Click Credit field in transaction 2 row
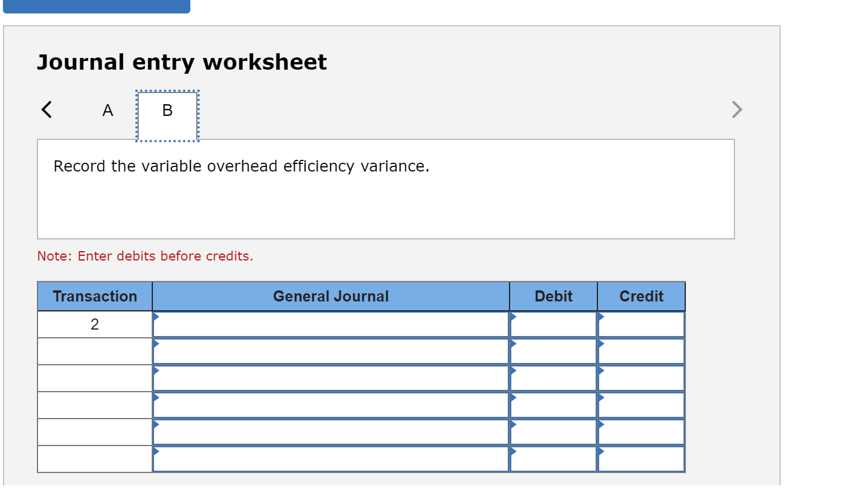868x490 pixels. [641, 324]
